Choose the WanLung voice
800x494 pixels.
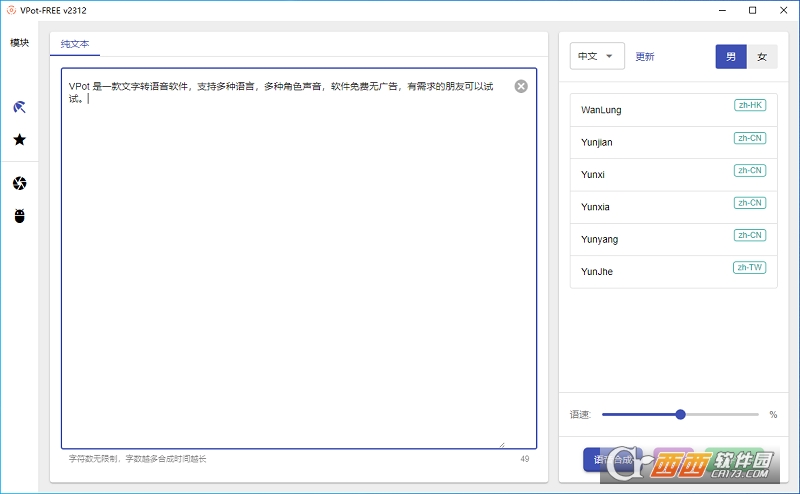click(x=673, y=110)
